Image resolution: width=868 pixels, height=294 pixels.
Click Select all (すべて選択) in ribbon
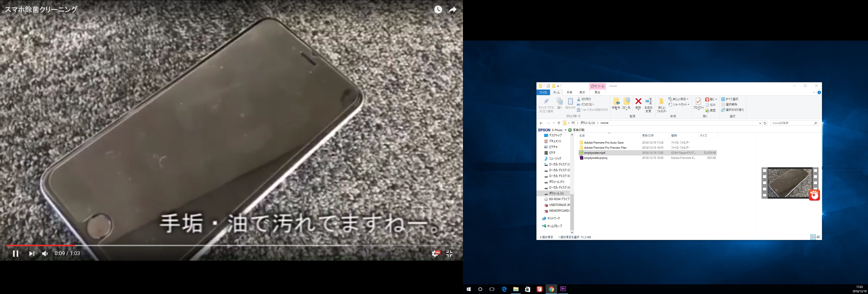click(x=730, y=99)
